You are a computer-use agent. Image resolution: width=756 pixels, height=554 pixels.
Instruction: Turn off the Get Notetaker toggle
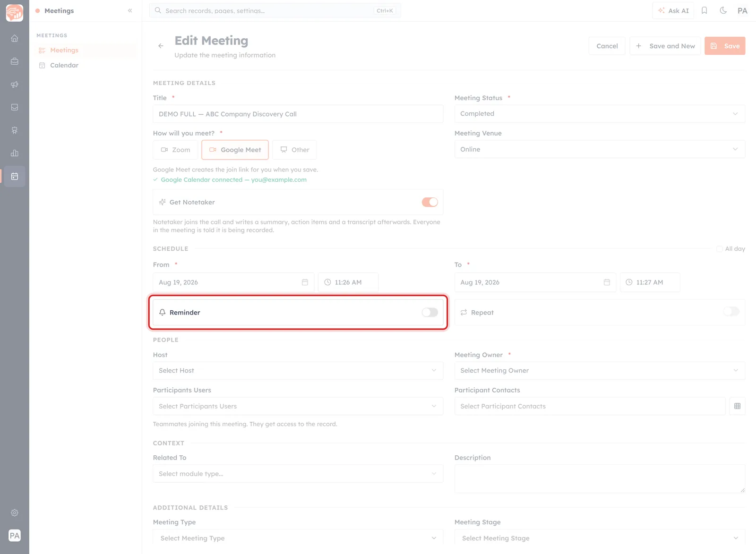click(x=430, y=202)
